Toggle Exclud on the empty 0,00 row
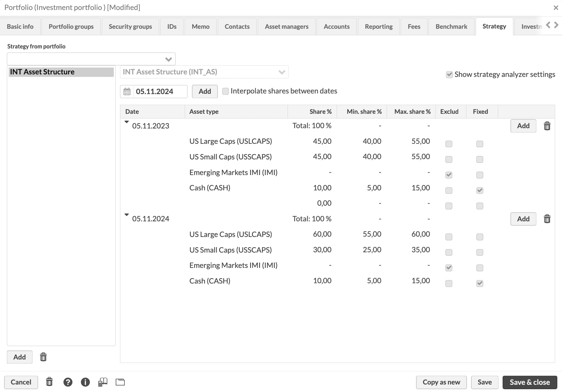562x392 pixels. [x=449, y=206]
